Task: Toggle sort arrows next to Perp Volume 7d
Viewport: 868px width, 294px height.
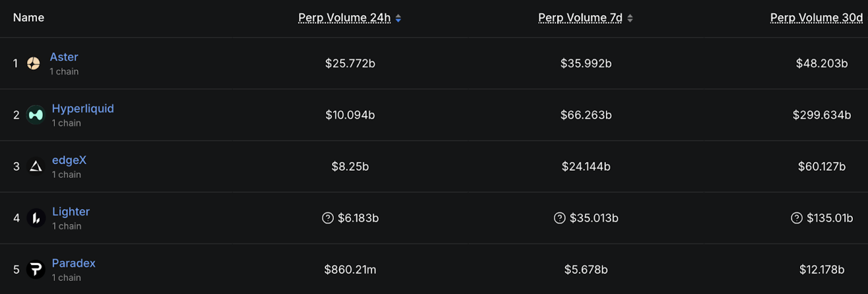Action: [630, 18]
